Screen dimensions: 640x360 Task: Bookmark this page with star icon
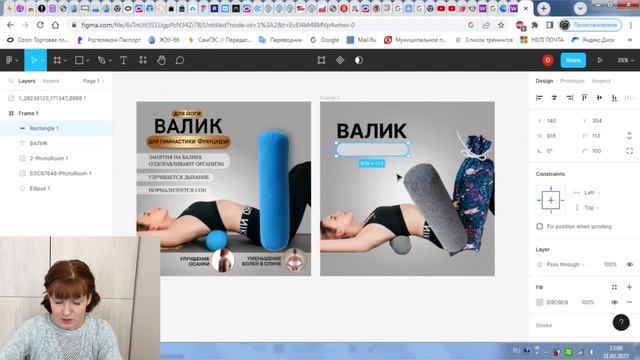click(501, 25)
